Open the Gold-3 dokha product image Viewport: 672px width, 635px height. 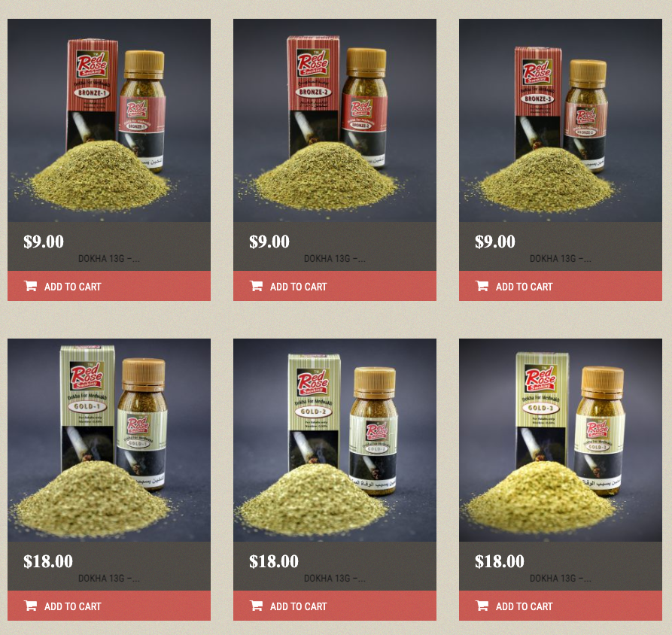[x=561, y=440]
